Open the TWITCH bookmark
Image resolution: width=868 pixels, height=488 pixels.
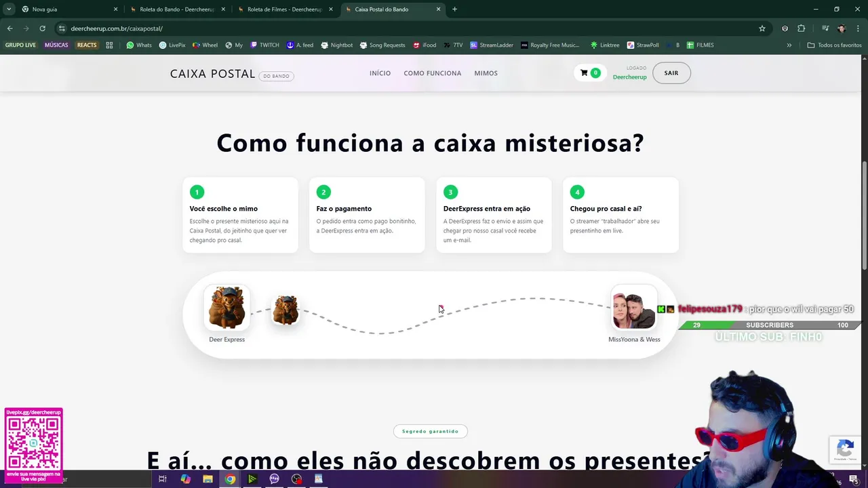point(264,45)
